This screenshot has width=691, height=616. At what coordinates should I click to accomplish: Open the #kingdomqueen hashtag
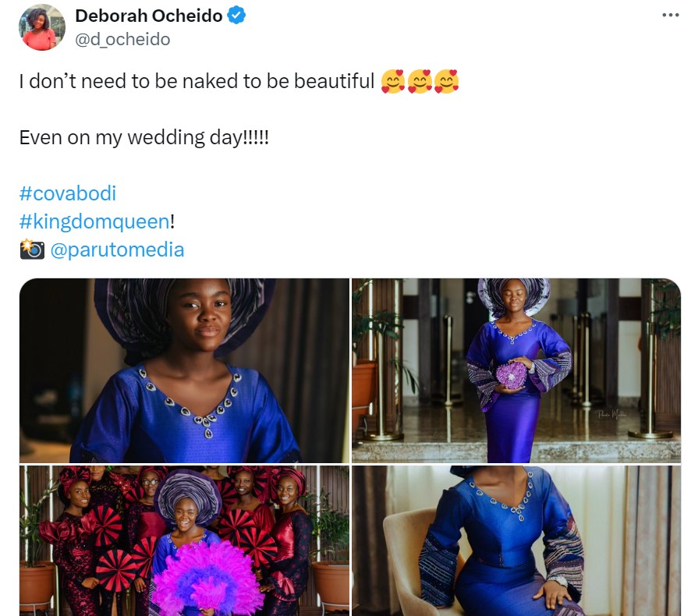pyautogui.click(x=94, y=221)
